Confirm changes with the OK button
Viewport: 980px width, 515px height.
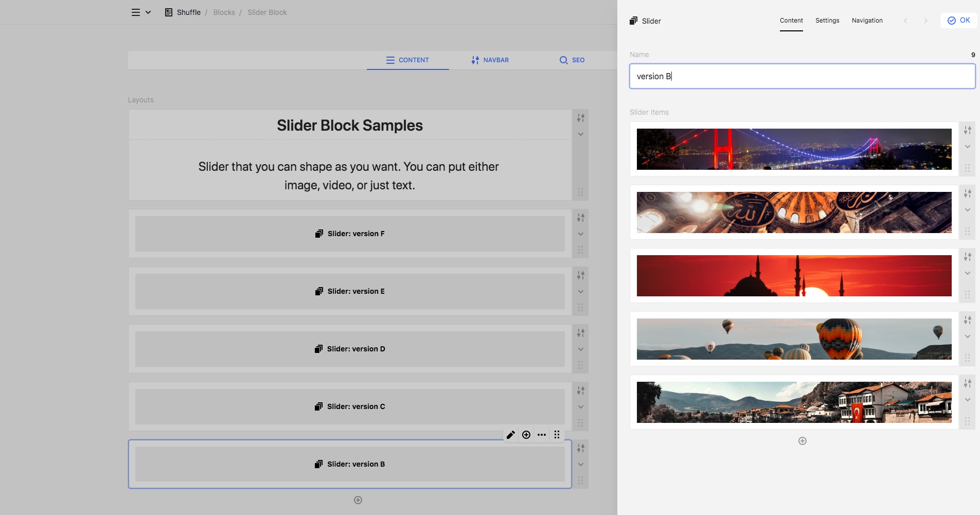coord(959,21)
